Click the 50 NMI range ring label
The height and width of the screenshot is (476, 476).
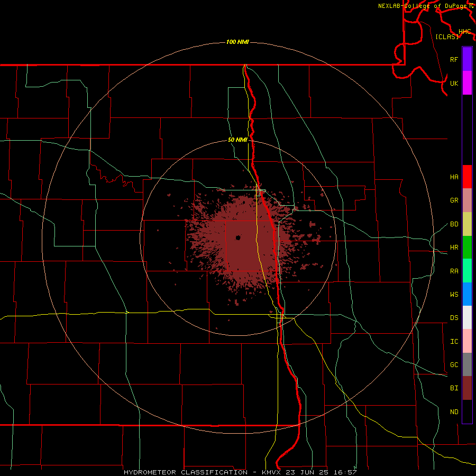point(237,140)
